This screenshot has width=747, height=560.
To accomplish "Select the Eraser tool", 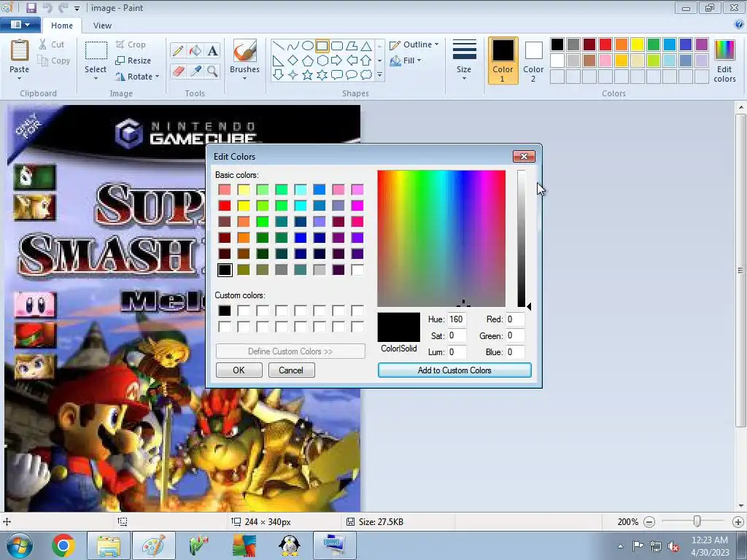I will 178,71.
